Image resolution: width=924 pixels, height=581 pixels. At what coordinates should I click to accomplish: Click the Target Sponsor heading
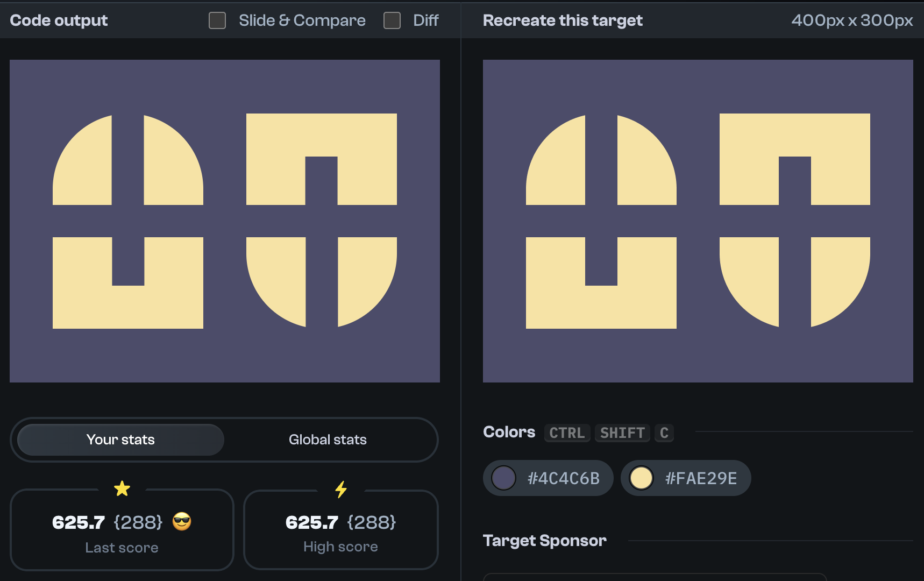tap(544, 541)
